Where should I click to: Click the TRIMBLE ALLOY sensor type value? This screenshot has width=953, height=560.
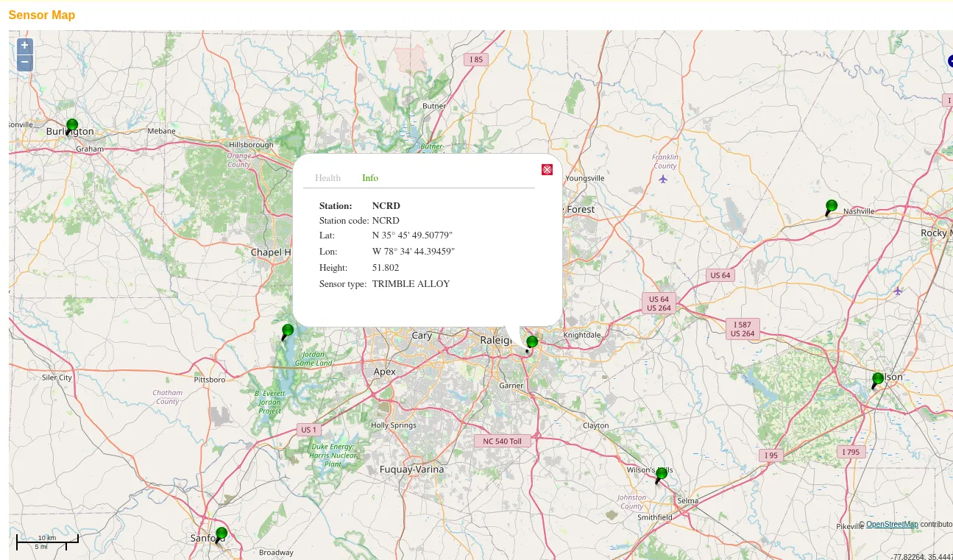tap(411, 284)
